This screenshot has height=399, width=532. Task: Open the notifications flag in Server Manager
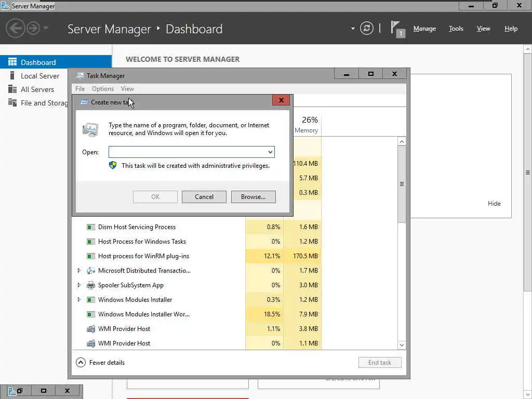coord(397,29)
